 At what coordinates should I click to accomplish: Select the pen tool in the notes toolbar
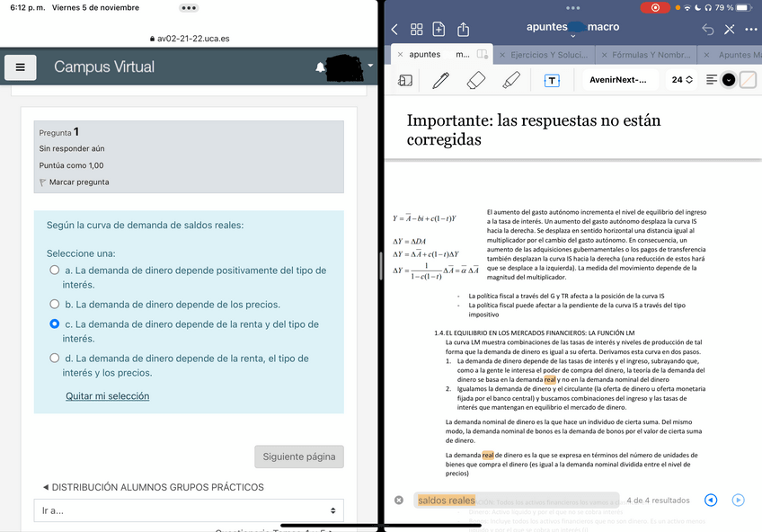click(440, 80)
